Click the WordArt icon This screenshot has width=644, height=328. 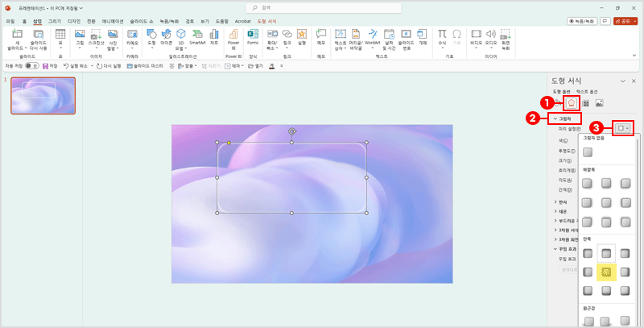[372, 35]
